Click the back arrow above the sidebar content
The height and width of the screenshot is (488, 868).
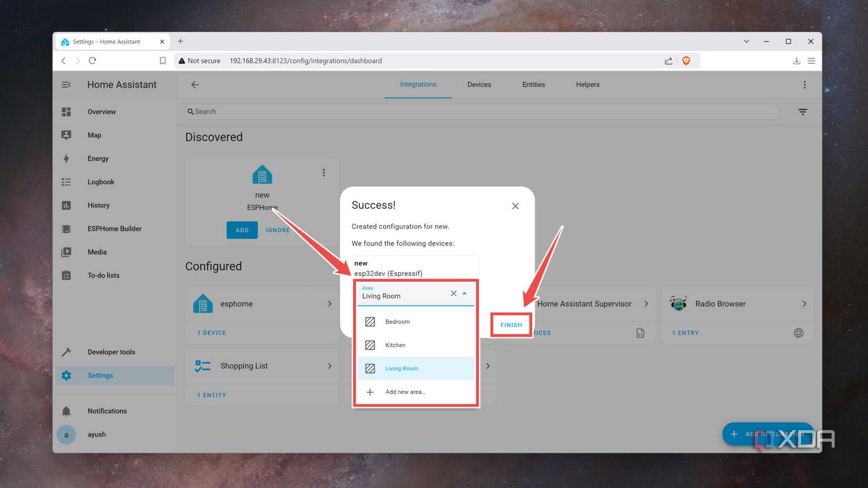coord(195,84)
